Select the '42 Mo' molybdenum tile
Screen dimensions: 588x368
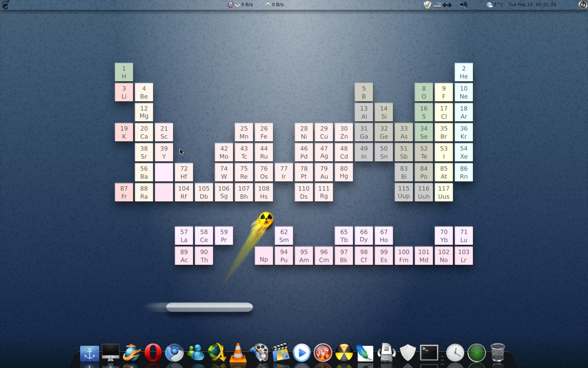point(224,153)
